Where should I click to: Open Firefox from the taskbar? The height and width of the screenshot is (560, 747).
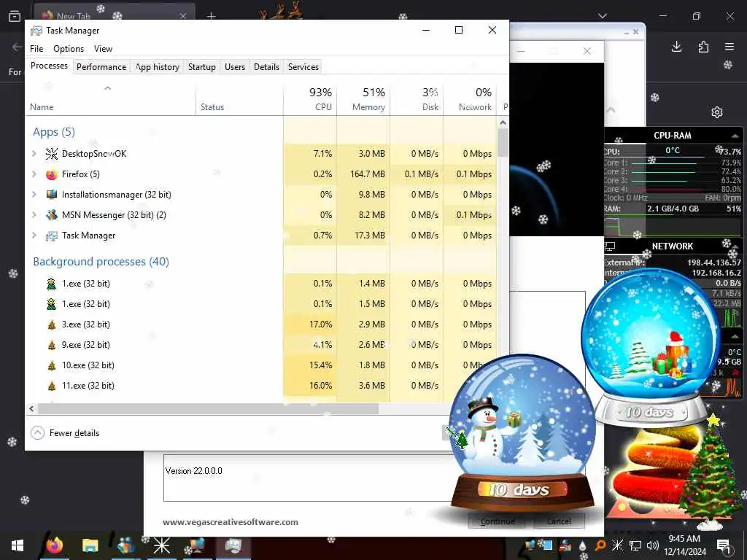pyautogui.click(x=54, y=545)
